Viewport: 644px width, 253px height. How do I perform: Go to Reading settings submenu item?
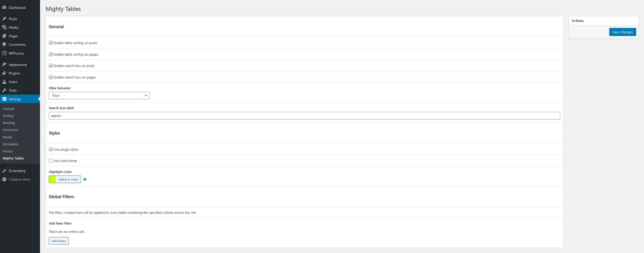[x=9, y=123]
